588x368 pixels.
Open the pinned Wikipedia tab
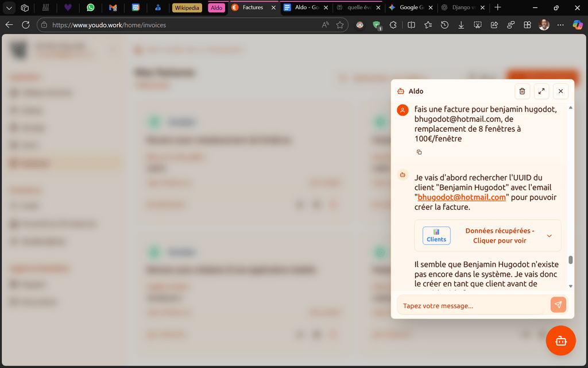[187, 8]
